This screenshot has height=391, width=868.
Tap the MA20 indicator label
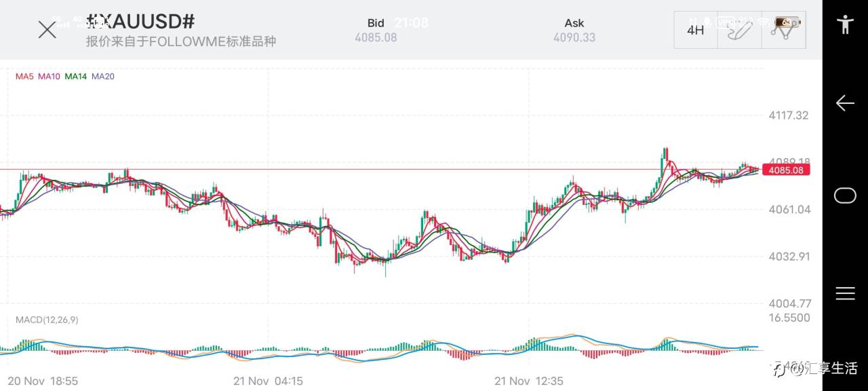103,77
